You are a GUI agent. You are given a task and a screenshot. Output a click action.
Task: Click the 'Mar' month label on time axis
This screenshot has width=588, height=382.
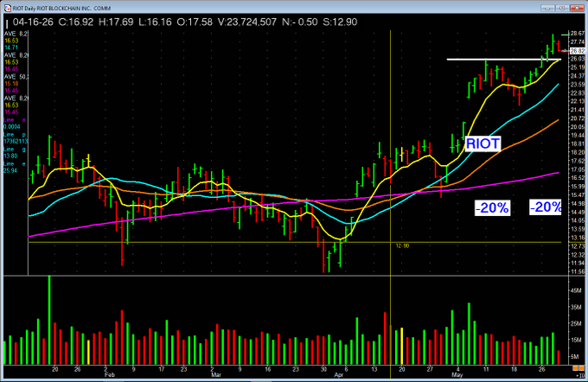[x=216, y=374]
